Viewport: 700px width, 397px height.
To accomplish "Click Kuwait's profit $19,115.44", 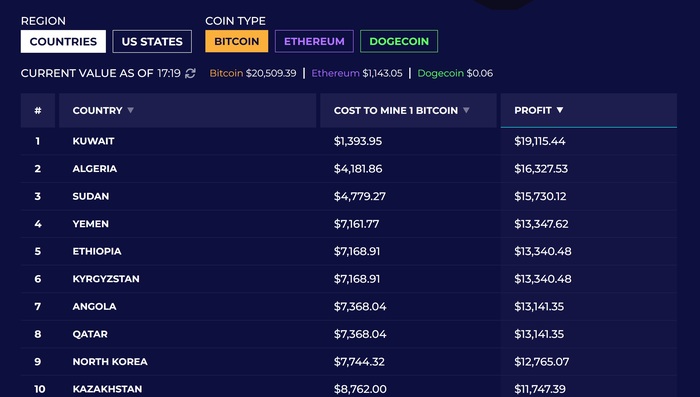I will point(540,141).
